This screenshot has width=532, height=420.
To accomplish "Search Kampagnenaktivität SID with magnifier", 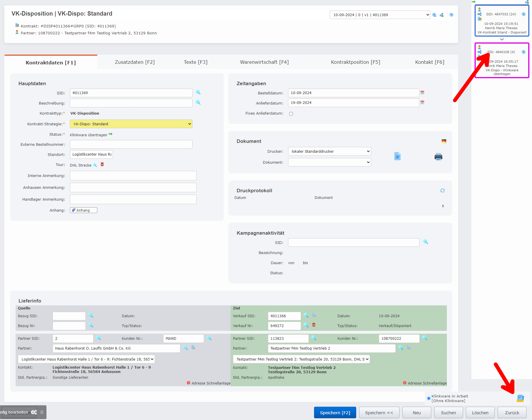I will [425, 242].
